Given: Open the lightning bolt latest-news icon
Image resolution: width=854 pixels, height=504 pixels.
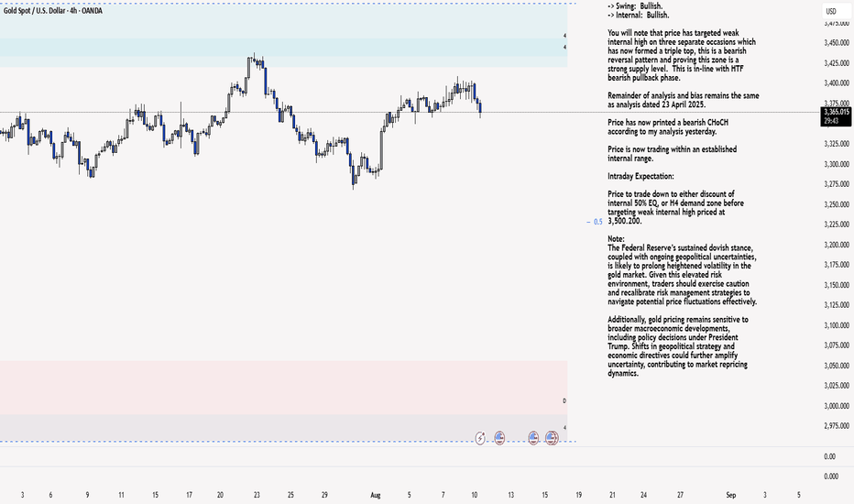Looking at the screenshot, I should coord(480,438).
